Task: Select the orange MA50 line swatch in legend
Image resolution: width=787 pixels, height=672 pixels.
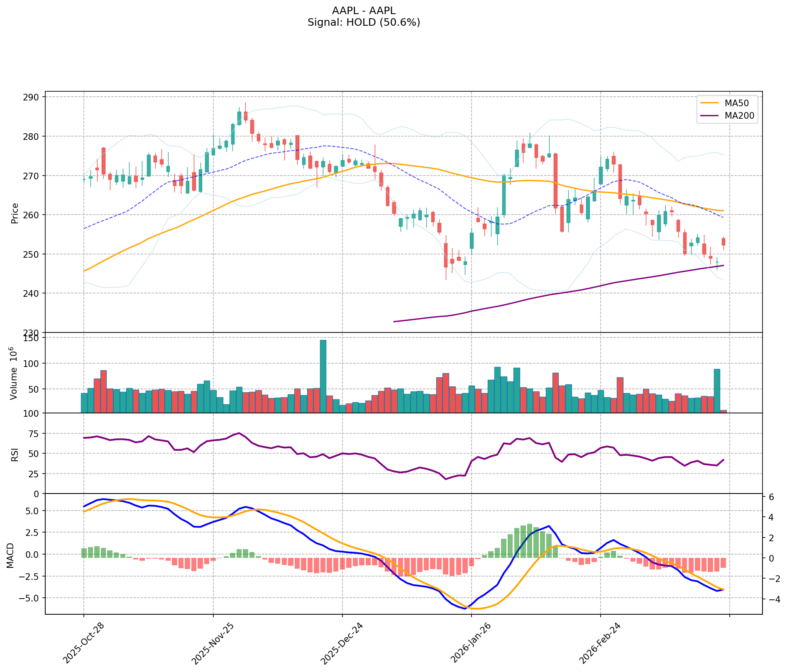Action: [709, 103]
